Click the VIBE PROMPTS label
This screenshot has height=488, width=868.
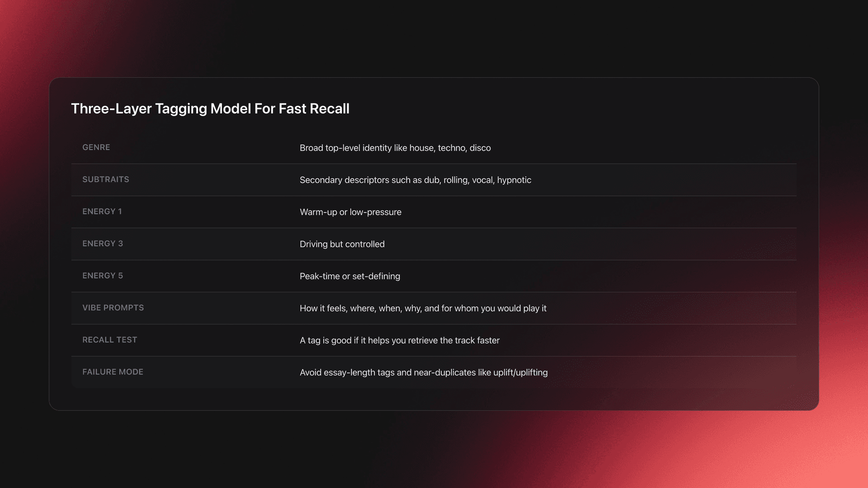(x=113, y=308)
